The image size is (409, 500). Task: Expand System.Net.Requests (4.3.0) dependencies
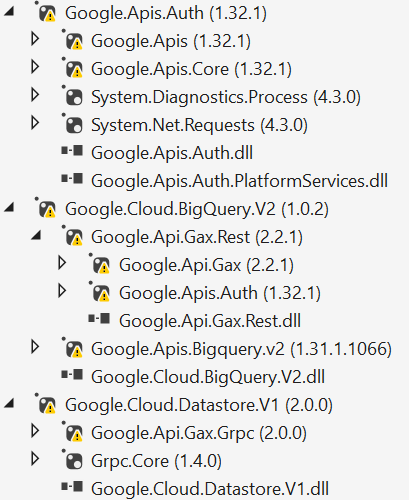coord(35,123)
